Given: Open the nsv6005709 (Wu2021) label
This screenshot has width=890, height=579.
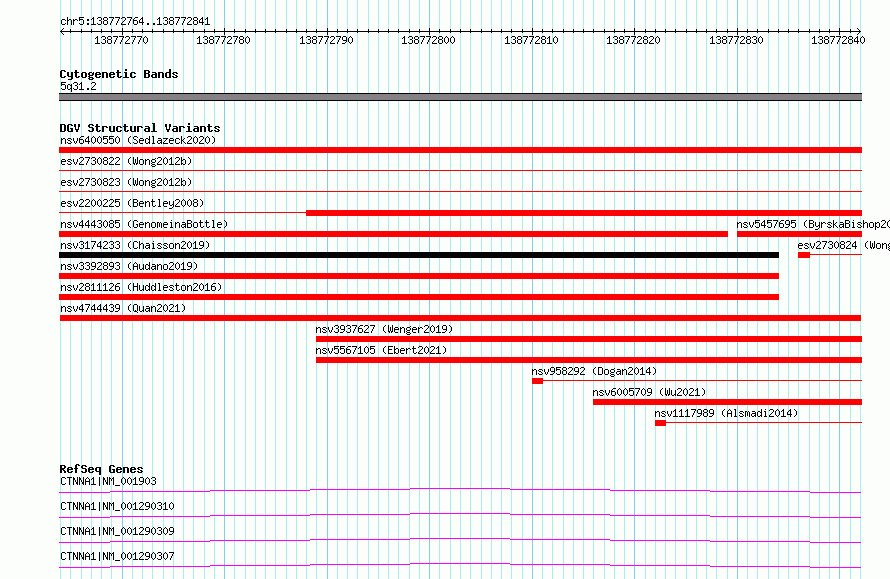Looking at the screenshot, I should pyautogui.click(x=649, y=392).
